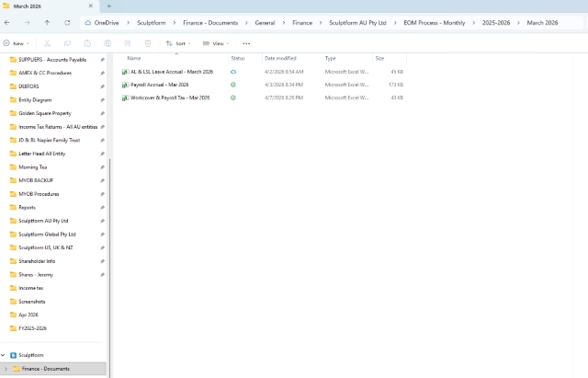The image size is (588, 378).
Task: Click the Share icon in toolbar
Action: (128, 43)
